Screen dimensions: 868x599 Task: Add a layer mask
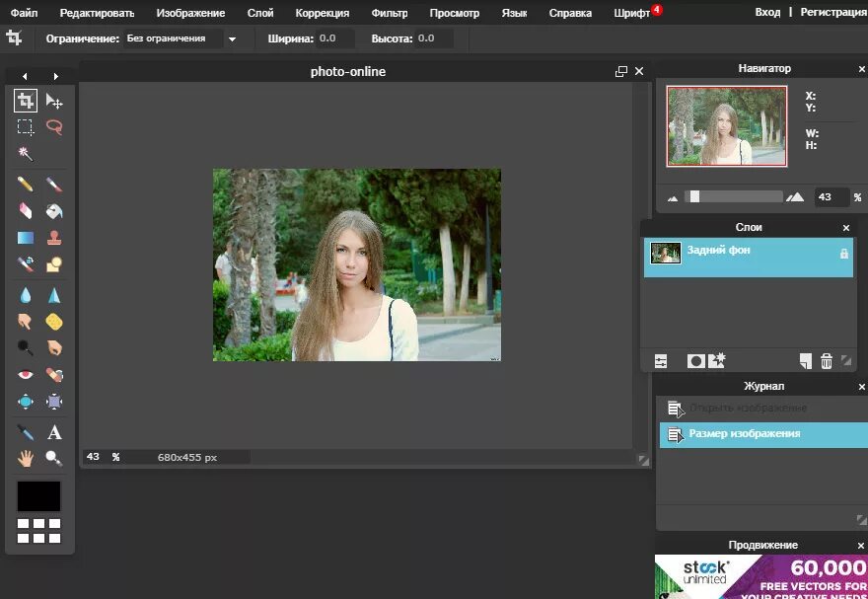695,361
